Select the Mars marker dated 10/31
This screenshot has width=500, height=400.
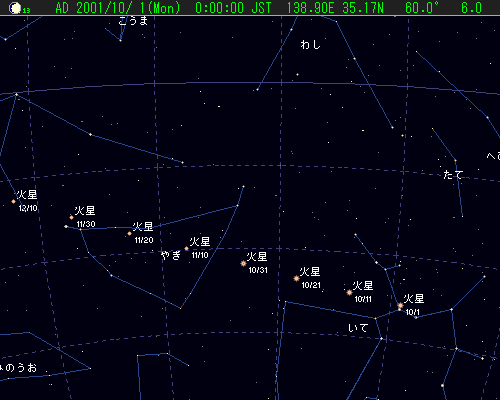coord(243,263)
